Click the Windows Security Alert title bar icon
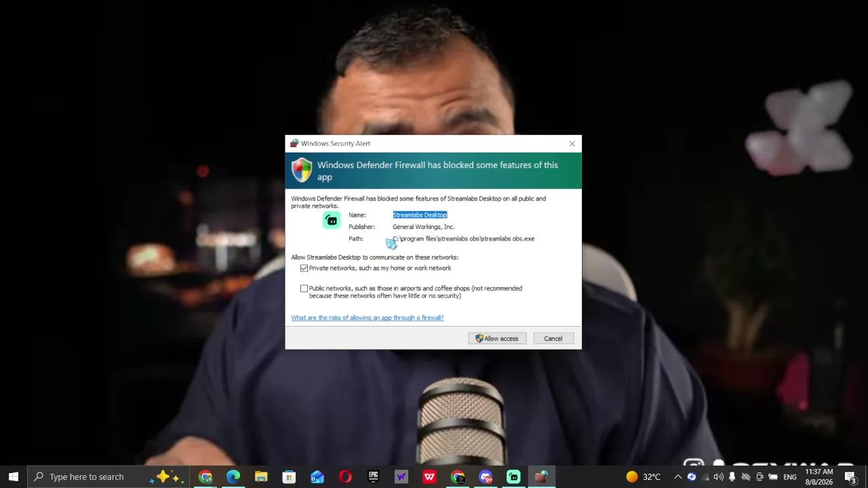 (294, 144)
